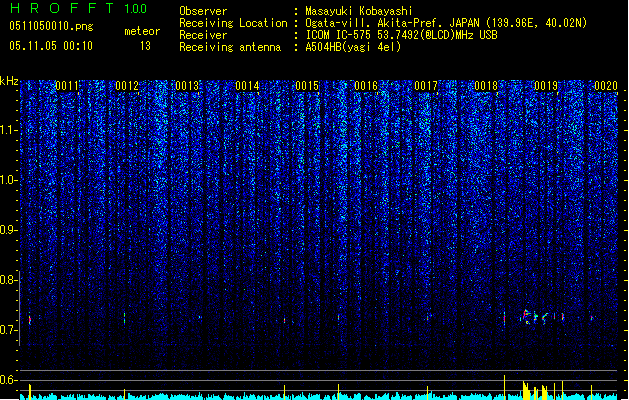Click the 1.1 kHz axis tick label
Image resolution: width=629 pixels, height=400 pixels.
9,130
